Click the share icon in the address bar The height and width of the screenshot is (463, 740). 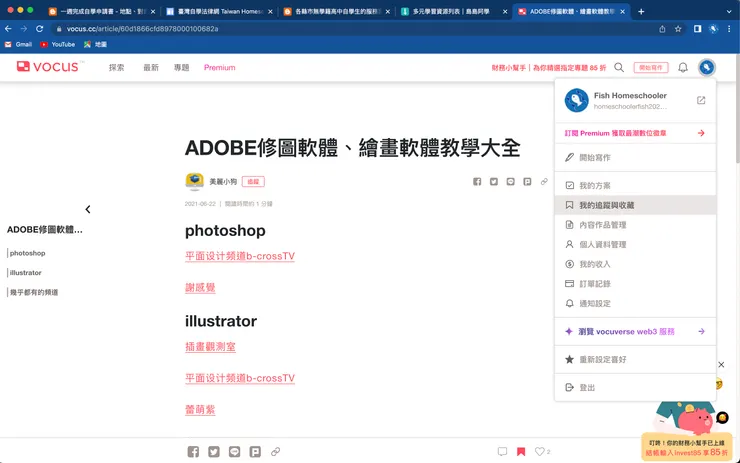point(662,29)
